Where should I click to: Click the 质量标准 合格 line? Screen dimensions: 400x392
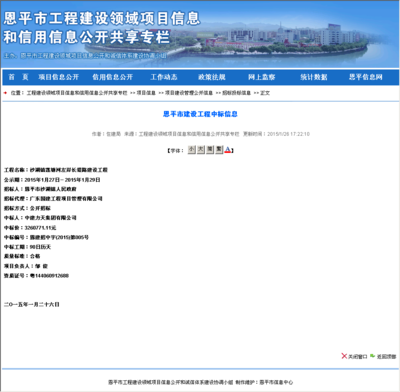click(22, 256)
